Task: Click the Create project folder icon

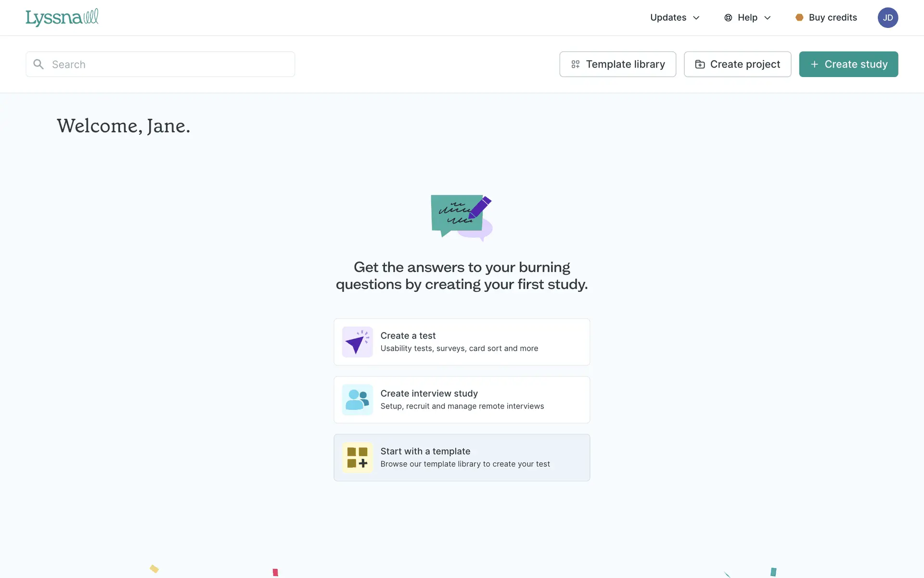Action: (700, 64)
